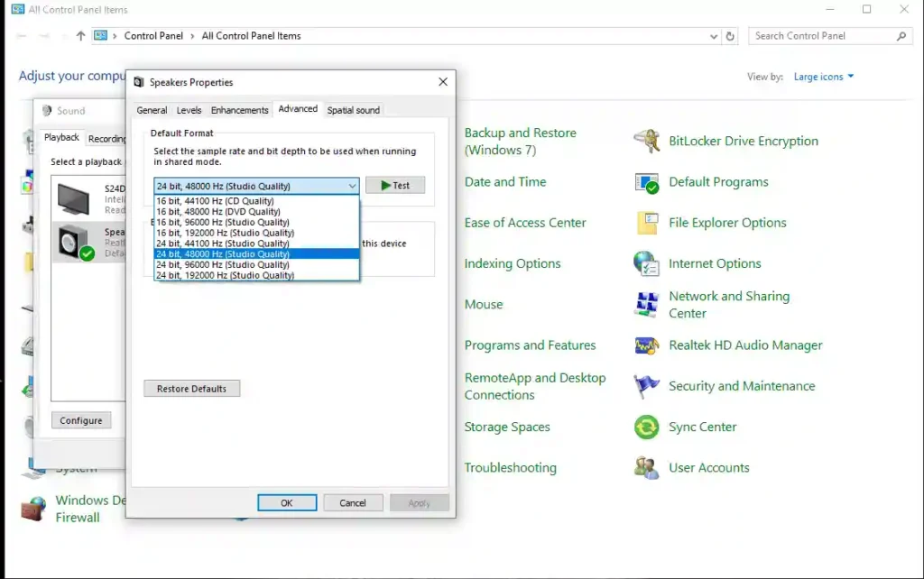Click the Test button
Image resolution: width=924 pixels, height=579 pixels.
point(395,186)
